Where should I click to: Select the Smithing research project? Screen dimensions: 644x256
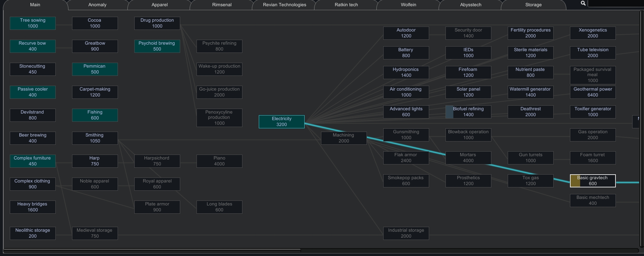point(95,138)
